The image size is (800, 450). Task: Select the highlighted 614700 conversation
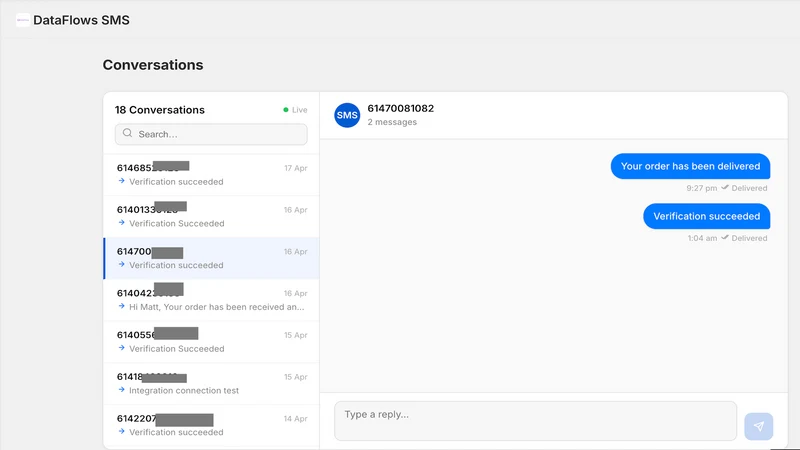(211, 258)
